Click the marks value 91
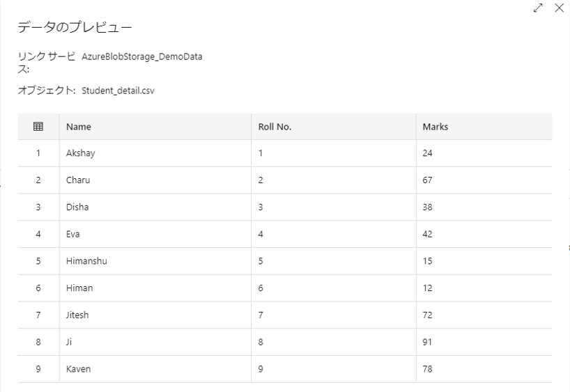 point(428,343)
